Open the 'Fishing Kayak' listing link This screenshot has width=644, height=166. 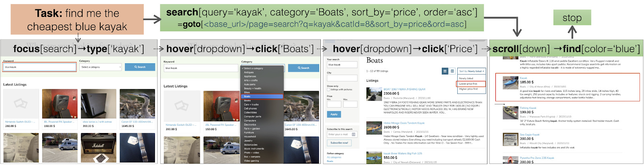pos(528,108)
